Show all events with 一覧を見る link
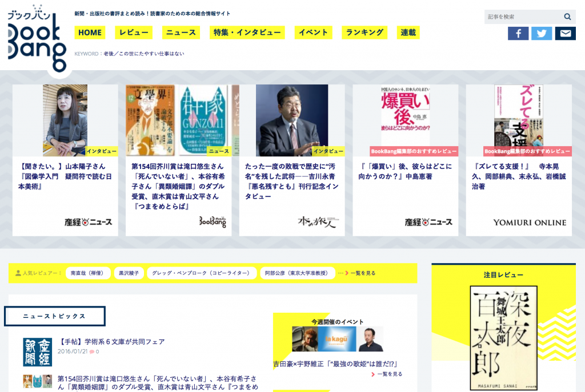The height and width of the screenshot is (392, 585). 390,374
